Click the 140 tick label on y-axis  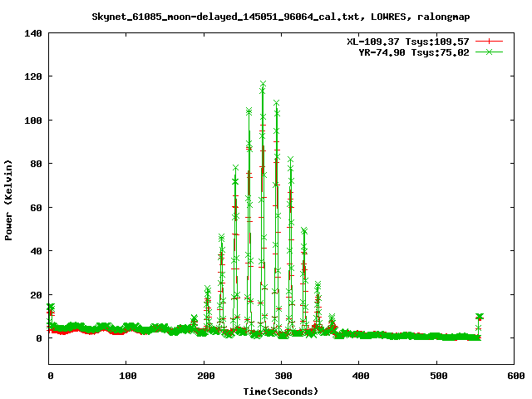point(33,33)
